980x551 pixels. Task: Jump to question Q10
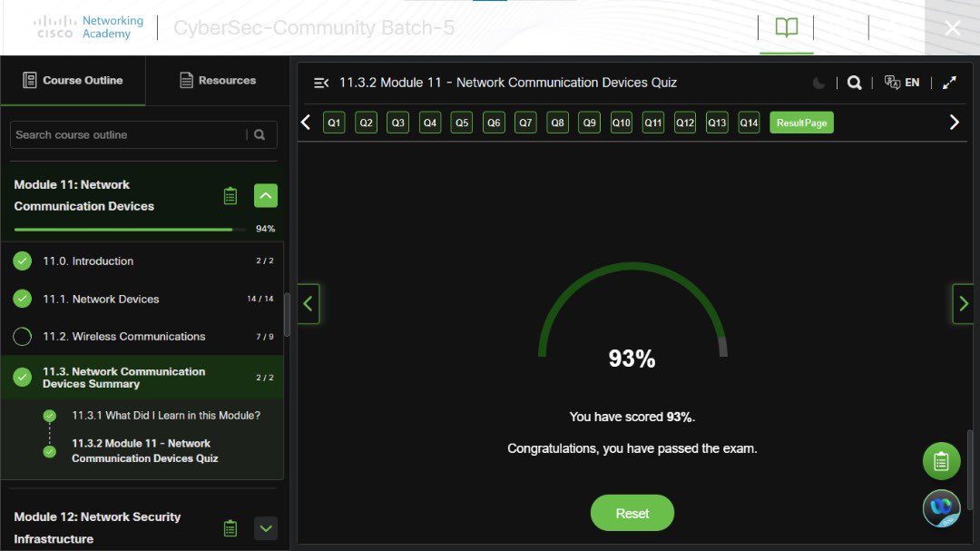point(622,123)
